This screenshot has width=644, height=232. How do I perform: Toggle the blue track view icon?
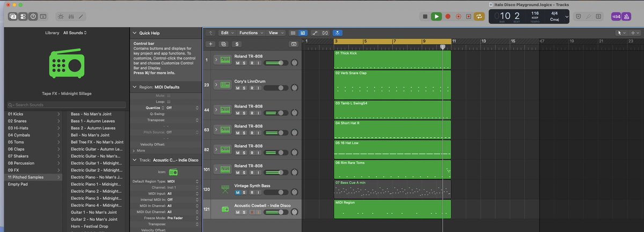click(303, 33)
